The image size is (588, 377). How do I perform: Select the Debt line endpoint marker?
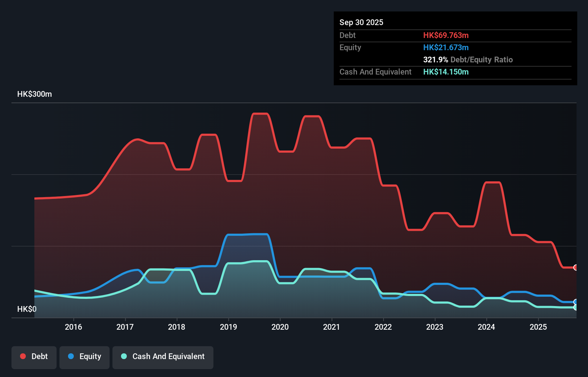575,267
